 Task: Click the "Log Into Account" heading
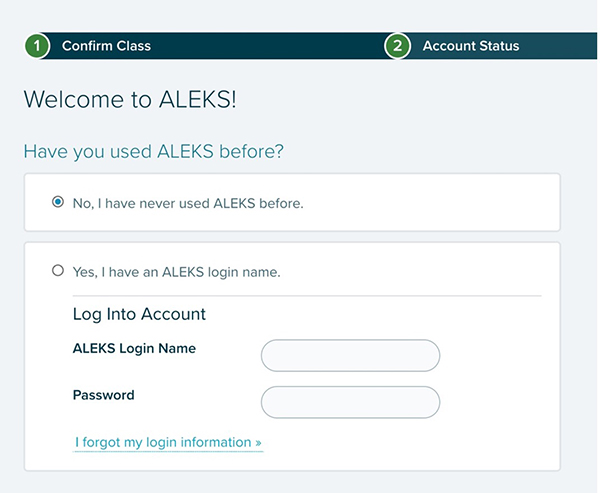tap(139, 314)
